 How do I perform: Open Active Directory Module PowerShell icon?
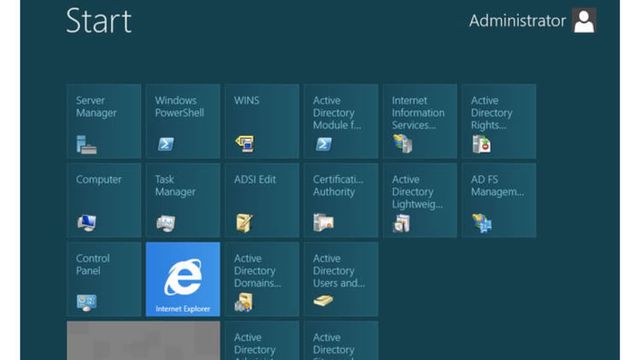324,144
